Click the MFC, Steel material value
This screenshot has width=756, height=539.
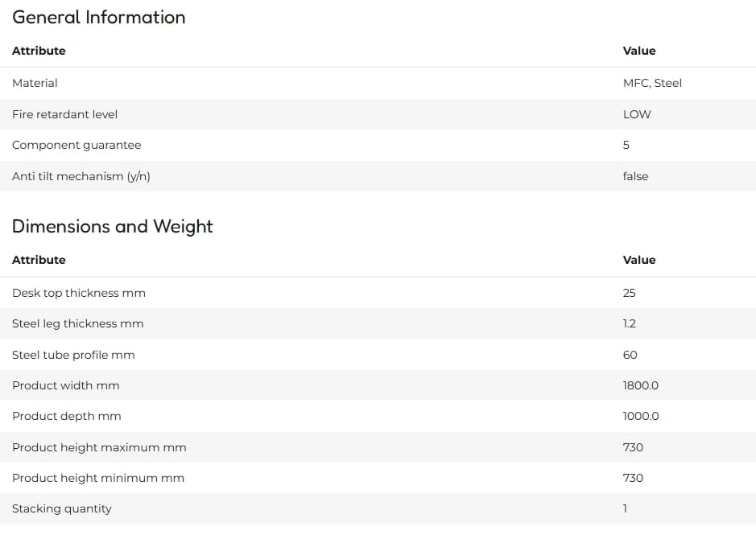[652, 83]
